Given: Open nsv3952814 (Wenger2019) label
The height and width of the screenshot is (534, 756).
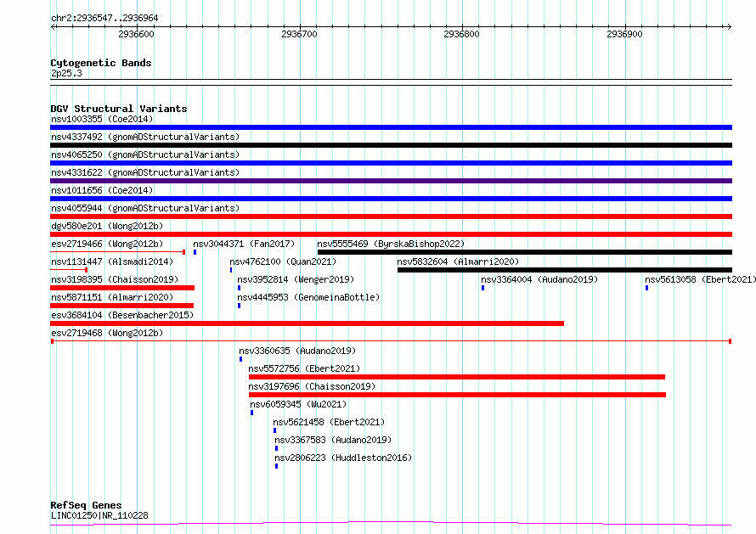Looking at the screenshot, I should (x=296, y=279).
